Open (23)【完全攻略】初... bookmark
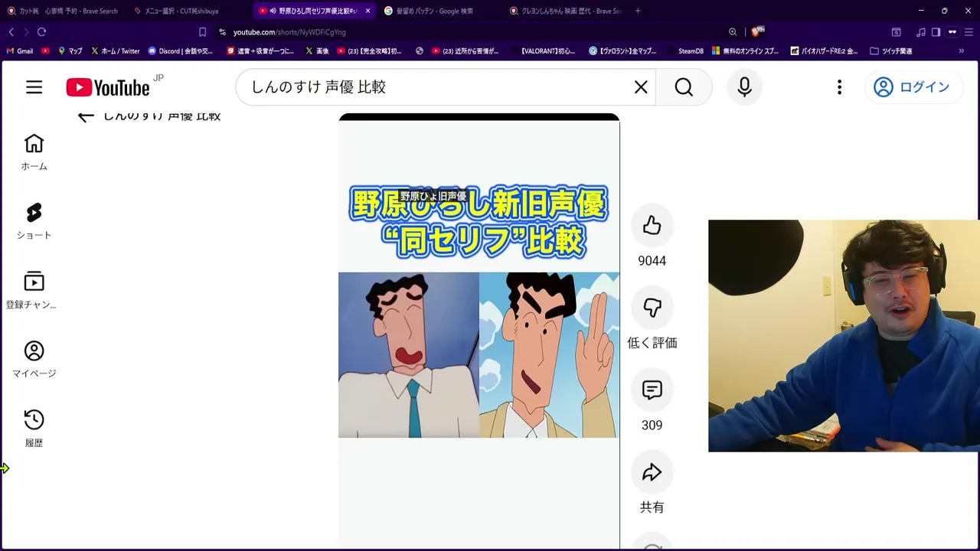980x551 pixels. [x=370, y=51]
